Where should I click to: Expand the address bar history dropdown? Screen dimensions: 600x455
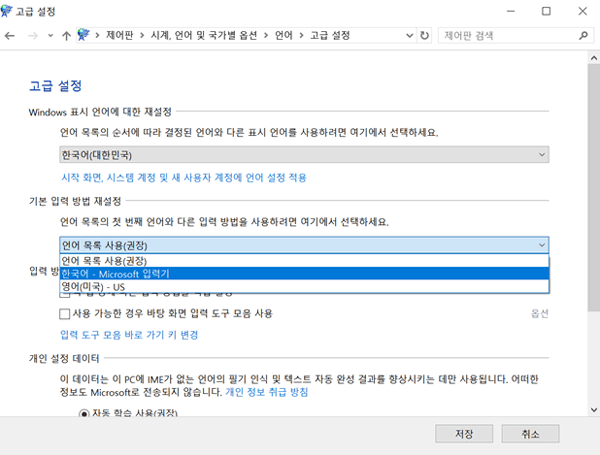pos(409,36)
